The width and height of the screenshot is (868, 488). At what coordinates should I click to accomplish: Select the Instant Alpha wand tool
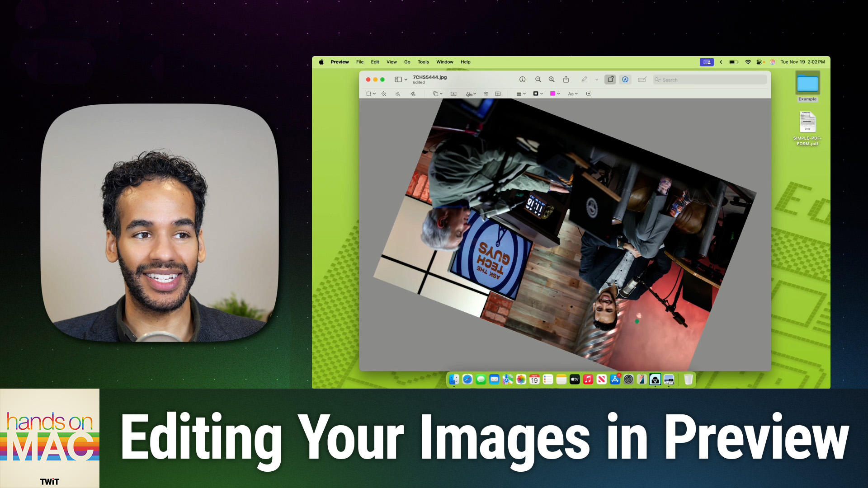[x=384, y=94]
